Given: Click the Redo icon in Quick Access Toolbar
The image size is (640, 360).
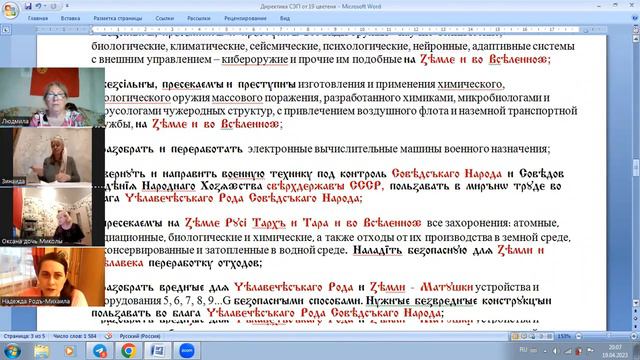Looking at the screenshot, I should 53,6.
